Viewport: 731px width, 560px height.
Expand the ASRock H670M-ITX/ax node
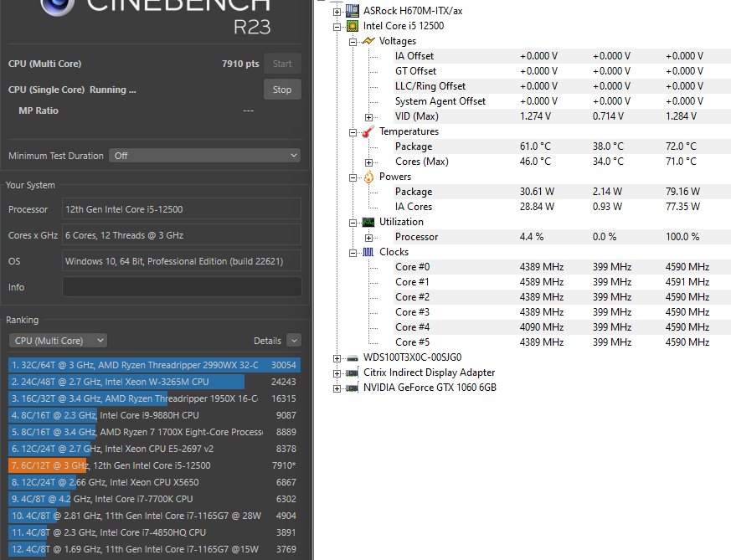[x=337, y=12]
